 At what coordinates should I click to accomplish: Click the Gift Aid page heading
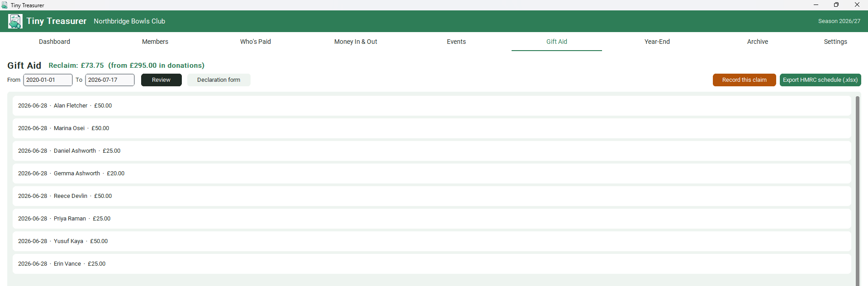pyautogui.click(x=24, y=66)
